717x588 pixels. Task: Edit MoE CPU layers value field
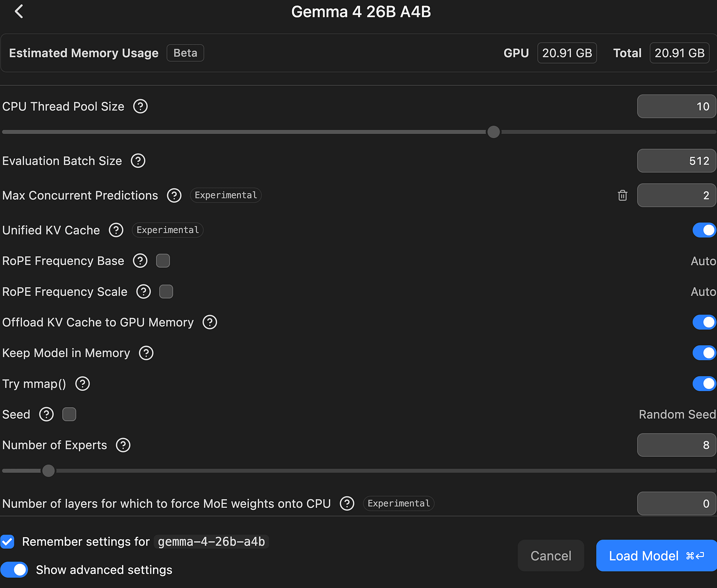pyautogui.click(x=677, y=503)
